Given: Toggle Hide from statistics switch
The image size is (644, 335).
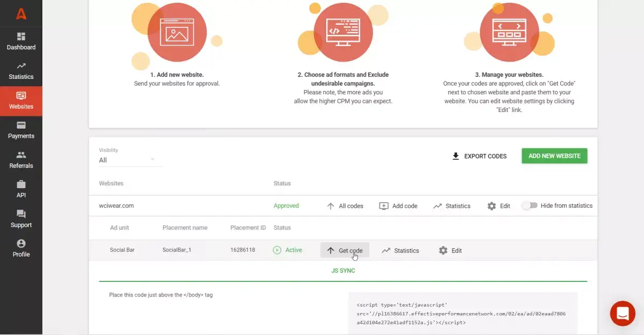Looking at the screenshot, I should click(x=529, y=206).
